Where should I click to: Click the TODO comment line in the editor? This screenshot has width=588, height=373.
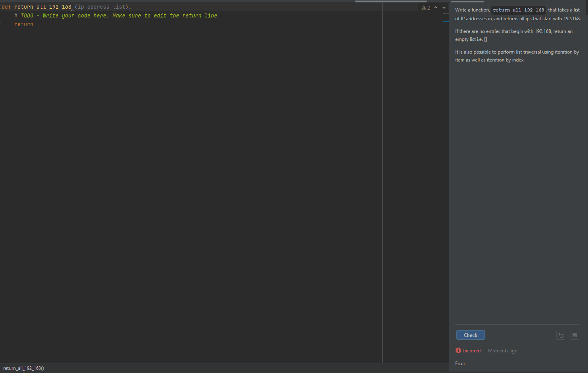pyautogui.click(x=115, y=15)
